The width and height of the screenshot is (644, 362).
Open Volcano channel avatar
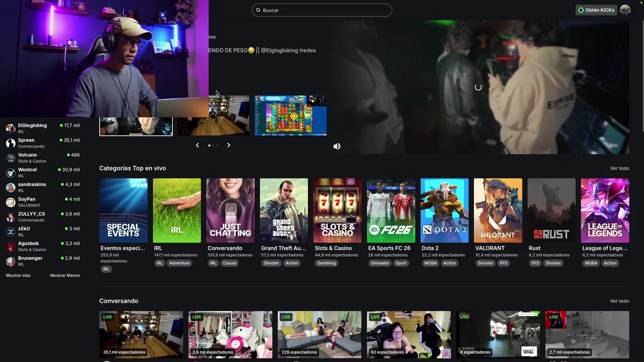click(x=11, y=158)
